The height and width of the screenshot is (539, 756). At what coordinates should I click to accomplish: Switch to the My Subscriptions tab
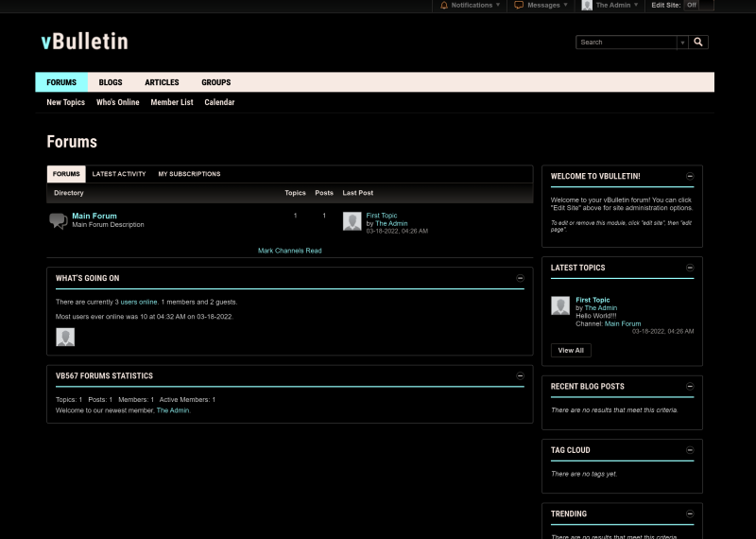click(190, 174)
